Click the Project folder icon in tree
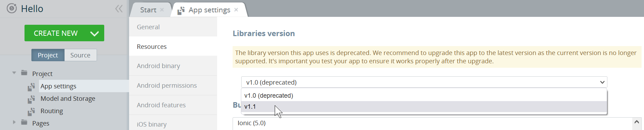 click(x=24, y=73)
